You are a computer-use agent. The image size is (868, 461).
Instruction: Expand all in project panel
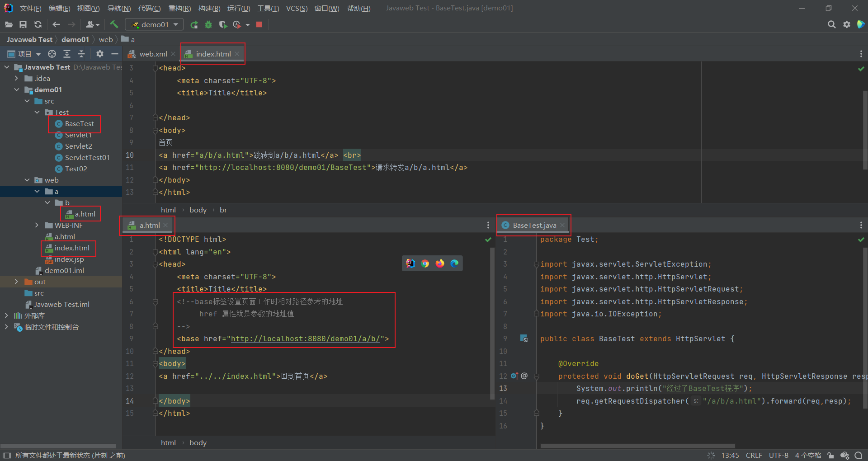coord(67,54)
